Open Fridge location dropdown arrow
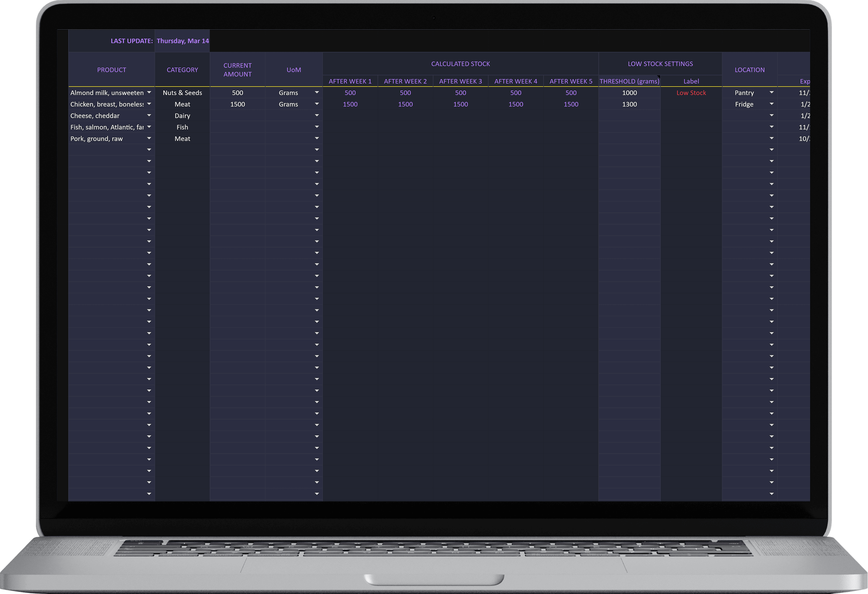This screenshot has width=868, height=594. tap(772, 104)
